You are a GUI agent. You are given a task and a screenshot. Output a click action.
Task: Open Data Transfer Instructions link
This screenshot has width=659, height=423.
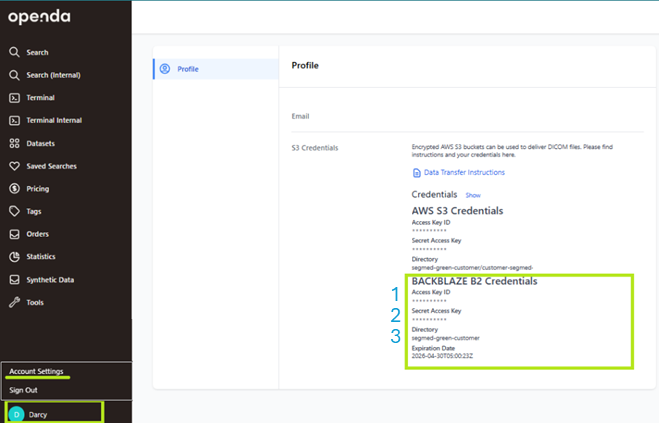point(464,172)
